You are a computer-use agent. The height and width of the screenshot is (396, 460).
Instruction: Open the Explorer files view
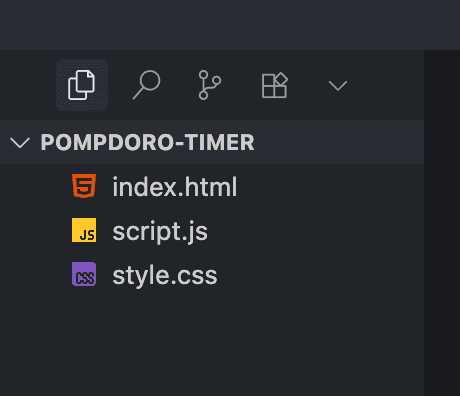pyautogui.click(x=82, y=85)
